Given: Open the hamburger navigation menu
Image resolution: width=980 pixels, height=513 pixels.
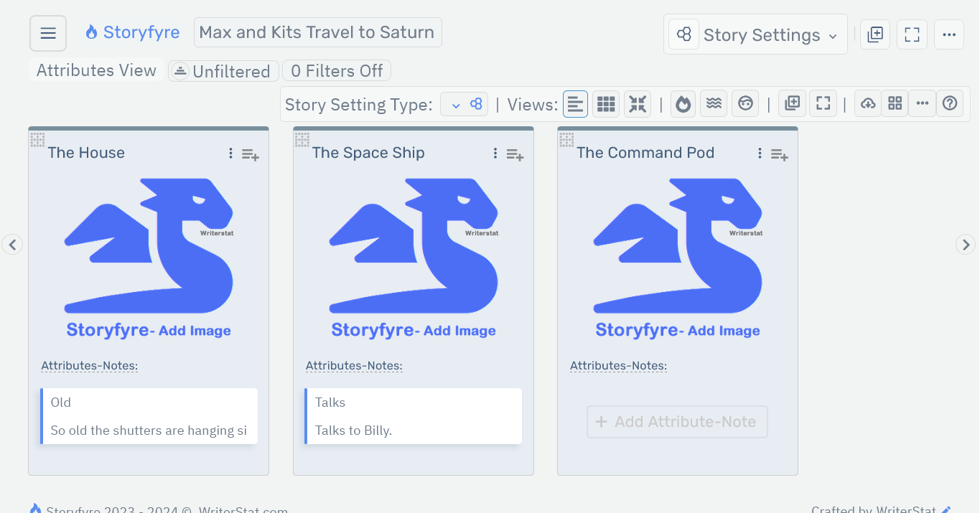Looking at the screenshot, I should 47,32.
